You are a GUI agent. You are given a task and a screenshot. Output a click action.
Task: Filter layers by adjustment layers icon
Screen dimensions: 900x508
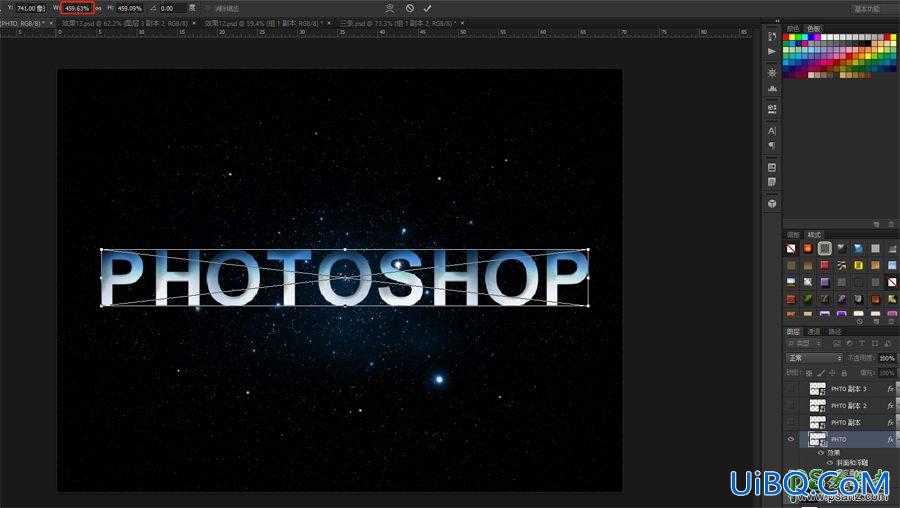tap(849, 343)
